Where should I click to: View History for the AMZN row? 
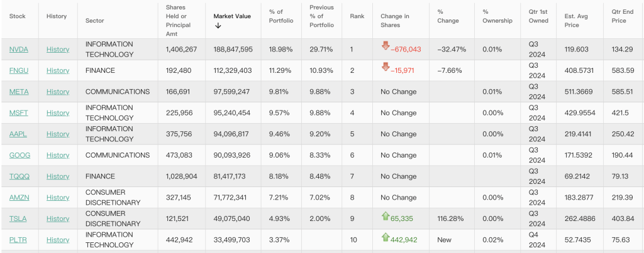click(x=58, y=197)
